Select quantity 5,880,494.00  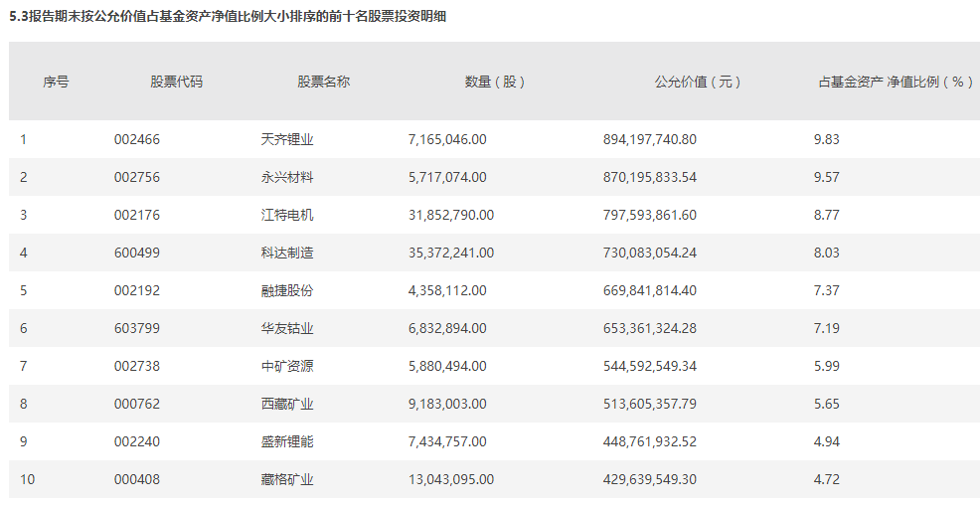(447, 367)
